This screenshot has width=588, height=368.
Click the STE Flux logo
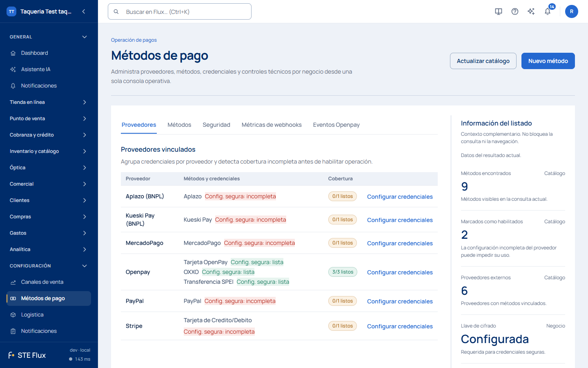tap(27, 355)
